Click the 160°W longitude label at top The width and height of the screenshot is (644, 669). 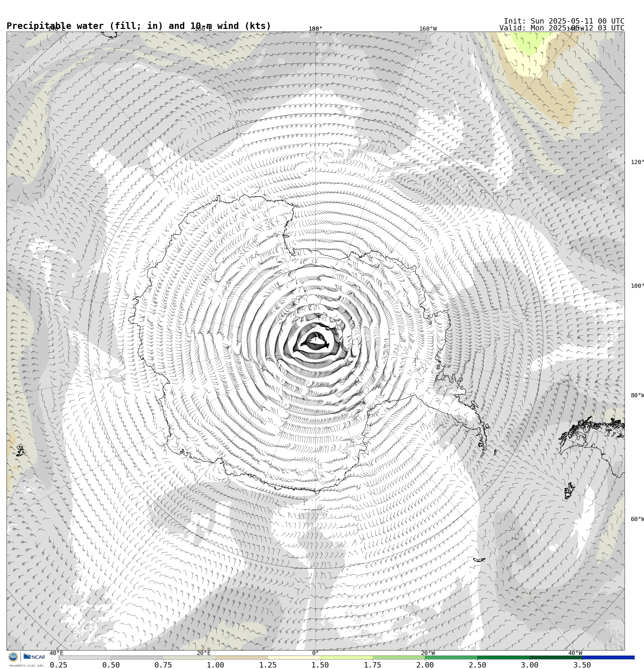click(x=428, y=29)
